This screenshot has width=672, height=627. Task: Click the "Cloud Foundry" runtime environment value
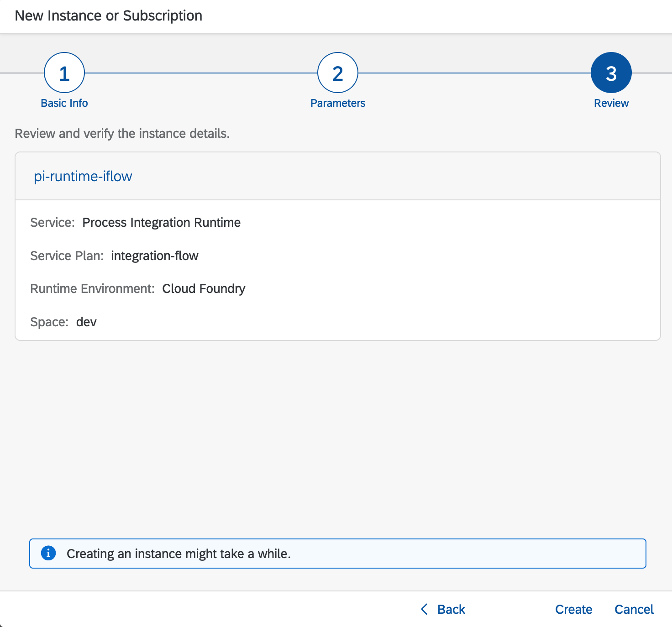pyautogui.click(x=204, y=288)
